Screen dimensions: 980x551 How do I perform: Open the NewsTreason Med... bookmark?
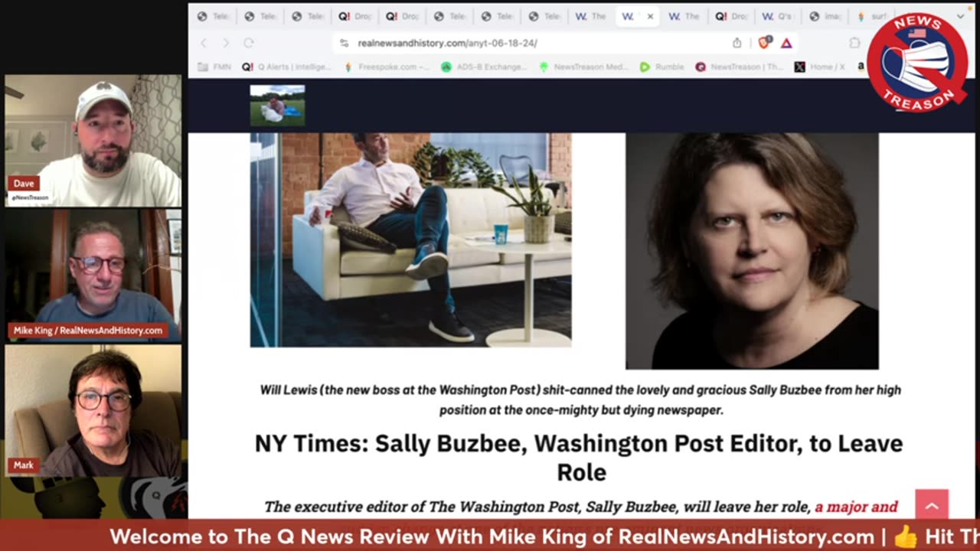[583, 67]
